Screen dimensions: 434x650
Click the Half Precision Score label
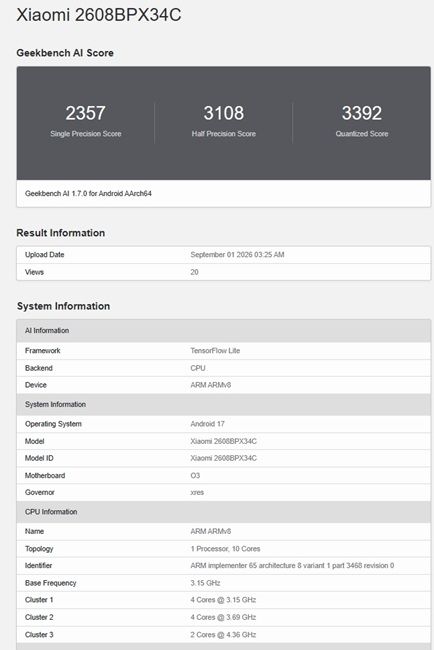click(x=223, y=133)
